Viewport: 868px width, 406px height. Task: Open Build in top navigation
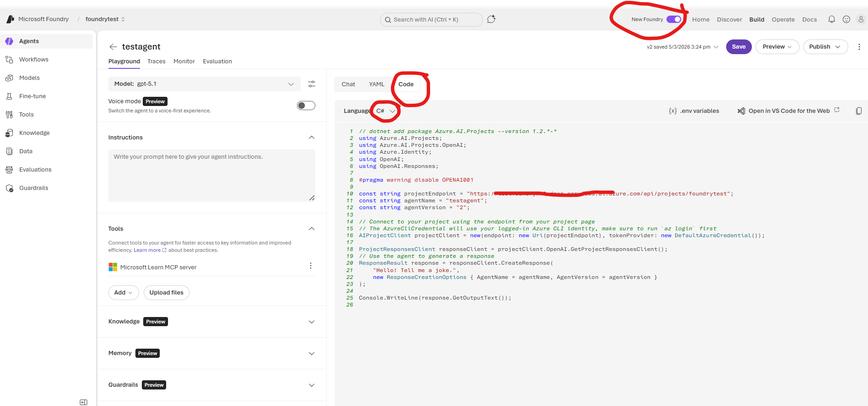coord(756,20)
